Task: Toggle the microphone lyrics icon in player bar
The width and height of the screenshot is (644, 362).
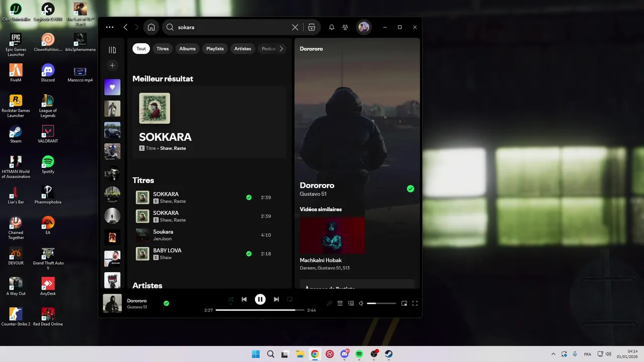Action: pos(330,303)
